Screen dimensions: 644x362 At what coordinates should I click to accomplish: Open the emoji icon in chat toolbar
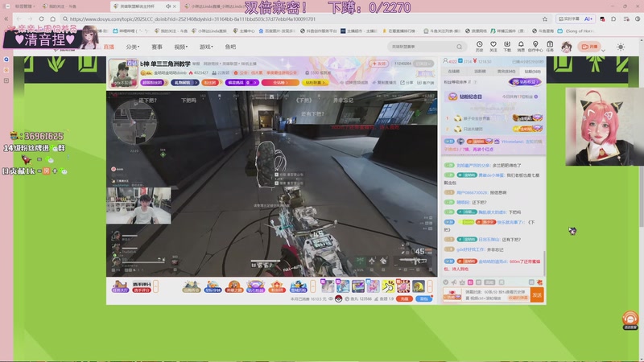[446, 282]
